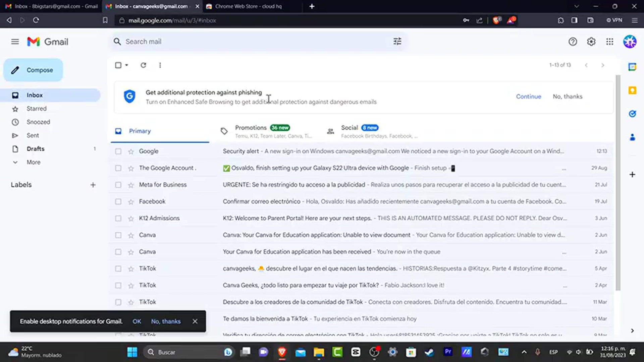Viewport: 644px width, 362px height.
Task: Open the Windows Start button
Action: [132, 352]
